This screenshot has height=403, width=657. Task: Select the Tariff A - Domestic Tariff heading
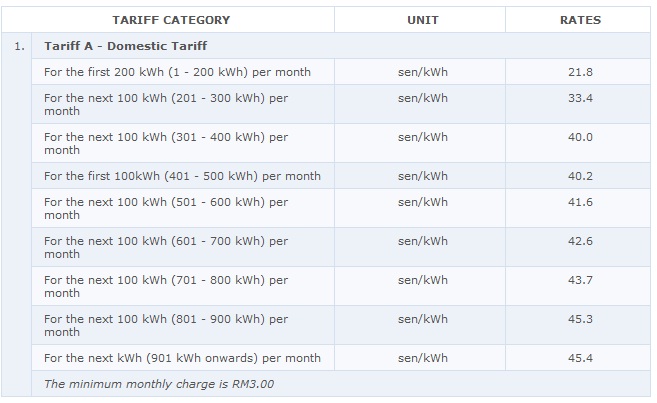coord(125,46)
